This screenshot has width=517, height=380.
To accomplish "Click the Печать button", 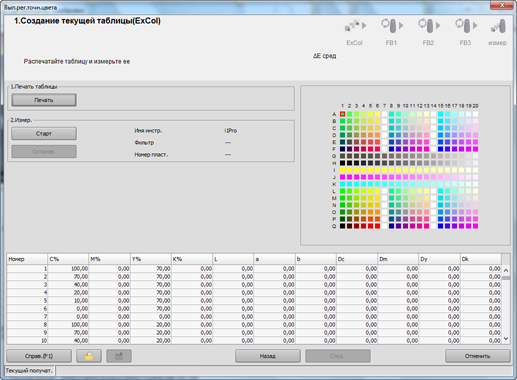I will click(x=44, y=100).
